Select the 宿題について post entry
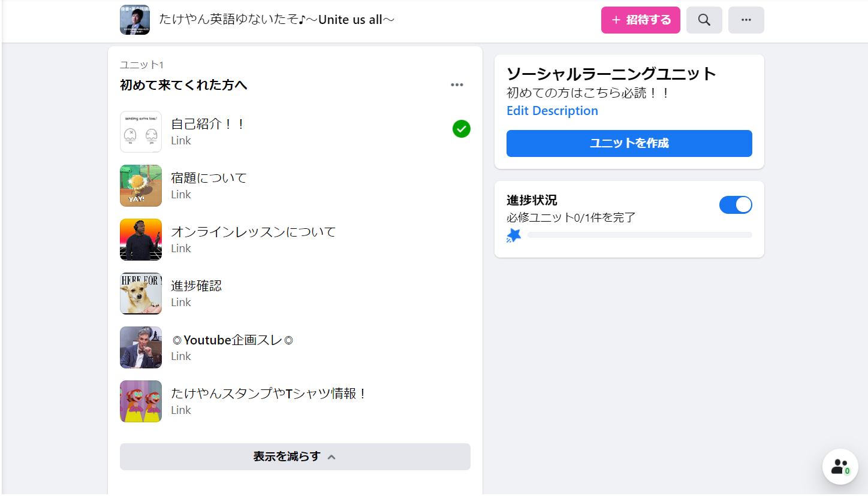This screenshot has width=868, height=496. tap(209, 178)
